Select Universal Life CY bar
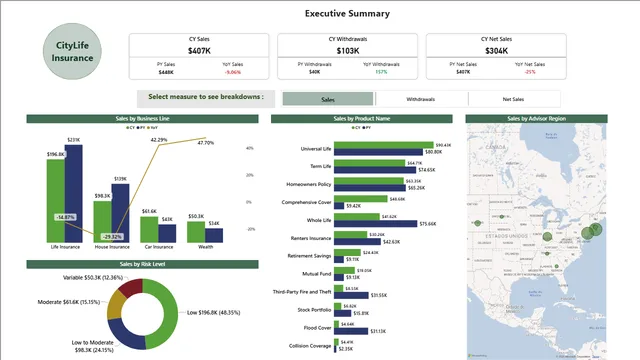 click(384, 145)
